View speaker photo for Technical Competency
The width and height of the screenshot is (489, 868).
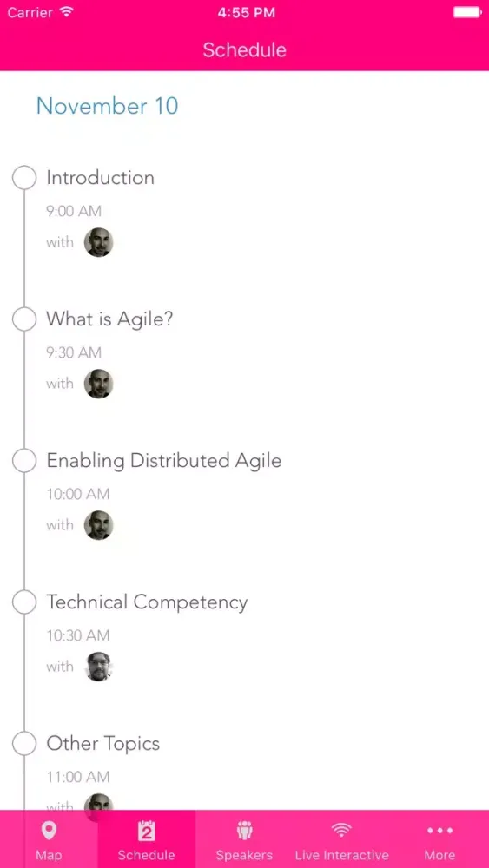pyautogui.click(x=98, y=667)
